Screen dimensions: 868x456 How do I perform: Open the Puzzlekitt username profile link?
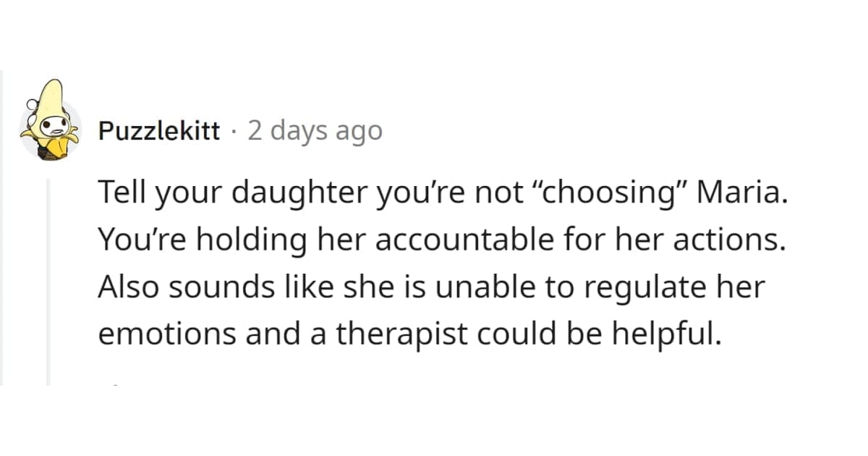(x=158, y=131)
